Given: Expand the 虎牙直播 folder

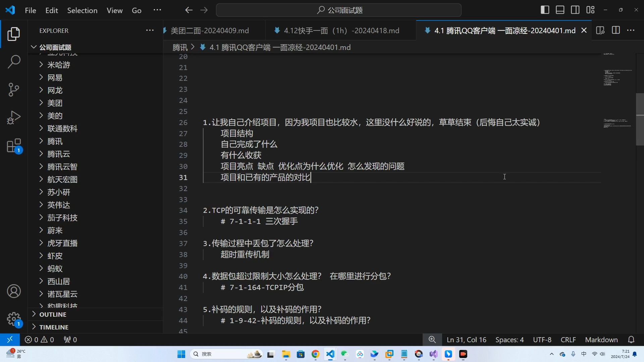Looking at the screenshot, I should pyautogui.click(x=96, y=243).
